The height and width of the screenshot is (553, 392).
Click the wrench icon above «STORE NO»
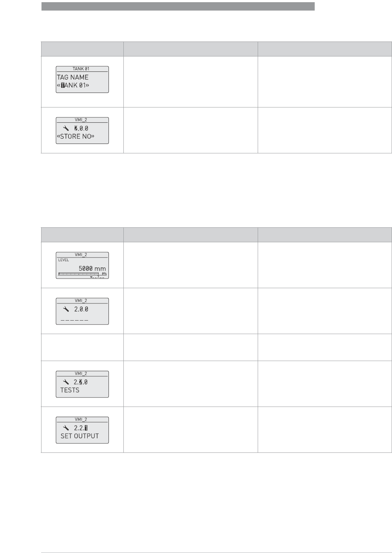(x=66, y=128)
